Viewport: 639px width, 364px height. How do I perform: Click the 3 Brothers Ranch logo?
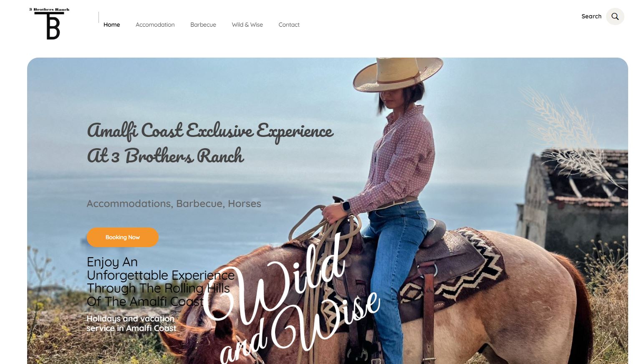coord(49,23)
